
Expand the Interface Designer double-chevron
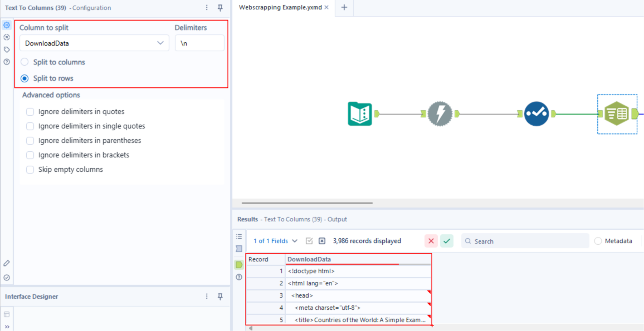click(7, 327)
